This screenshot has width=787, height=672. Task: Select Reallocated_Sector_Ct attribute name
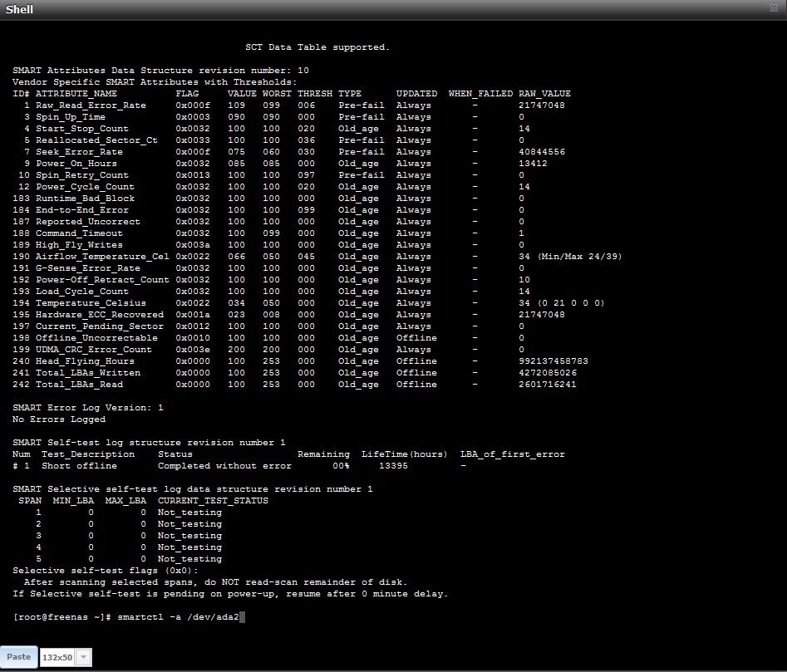pos(96,140)
